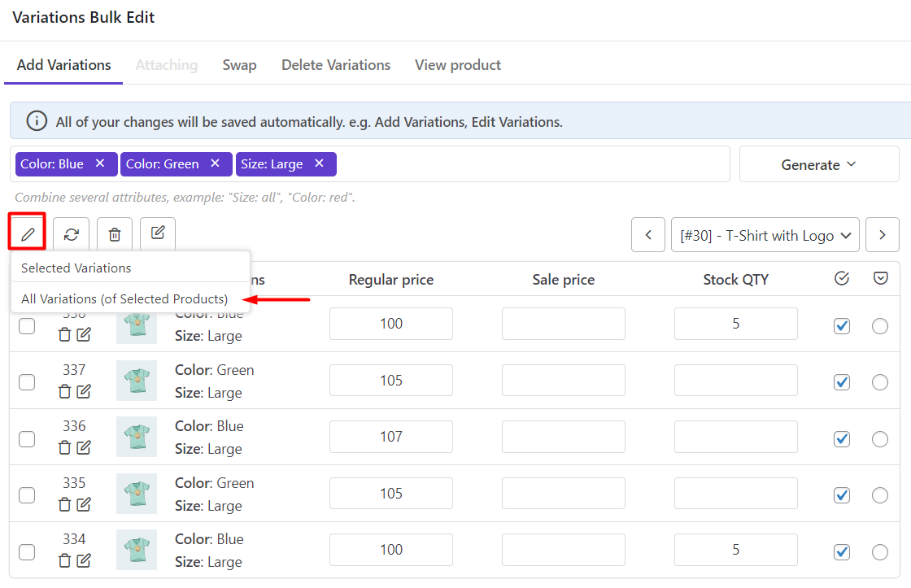The image size is (911, 588).
Task: Delete variation 337 using its trash icon
Action: tap(65, 391)
